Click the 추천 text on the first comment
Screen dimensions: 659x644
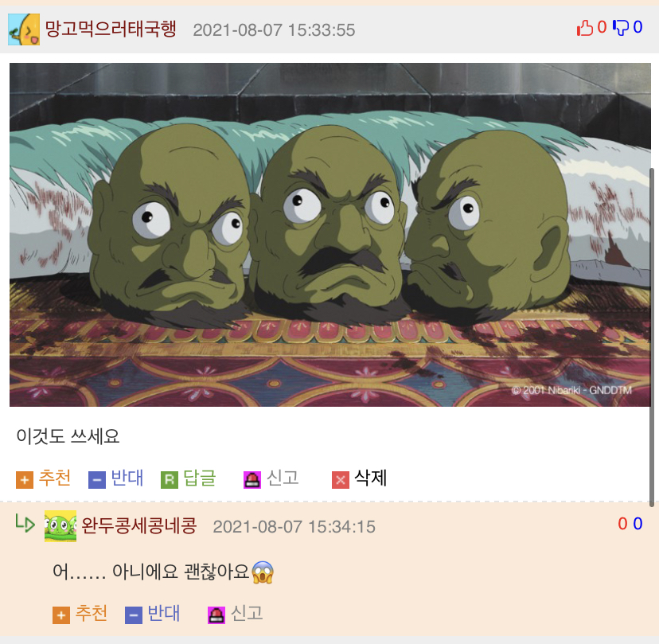pyautogui.click(x=55, y=478)
